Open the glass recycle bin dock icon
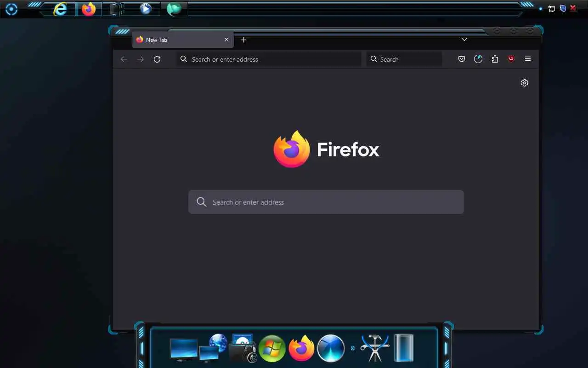Image resolution: width=588 pixels, height=368 pixels. click(404, 348)
